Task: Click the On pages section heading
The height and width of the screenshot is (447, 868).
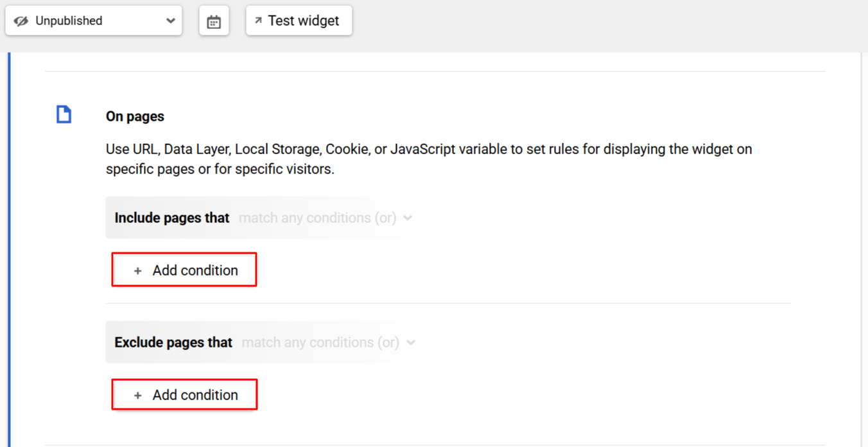Action: point(135,116)
